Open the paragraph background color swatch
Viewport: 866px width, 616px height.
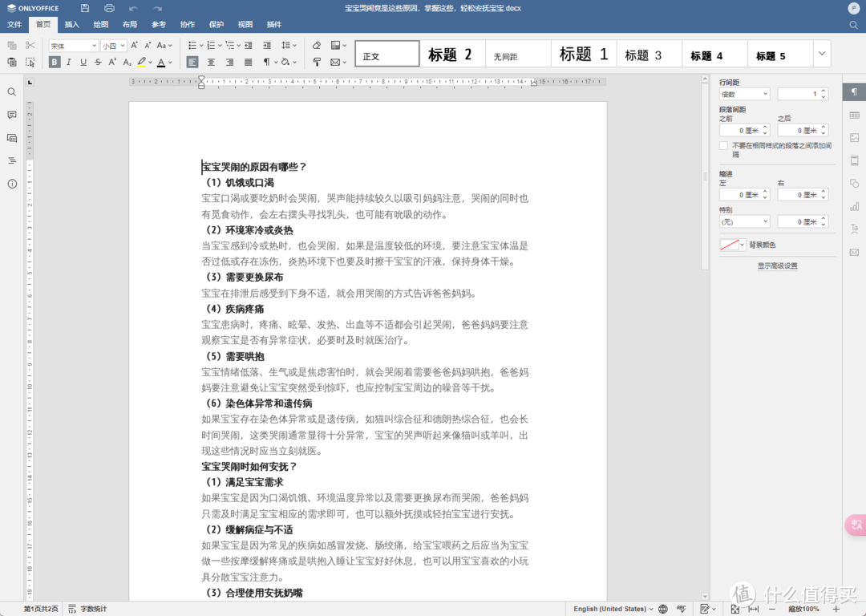tap(734, 245)
